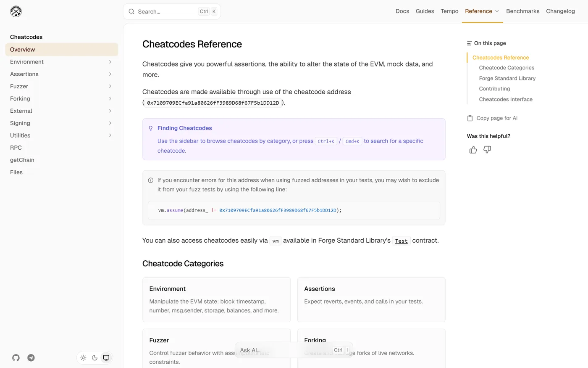The width and height of the screenshot is (588, 368).
Task: Open the Docs nav item
Action: tap(402, 11)
